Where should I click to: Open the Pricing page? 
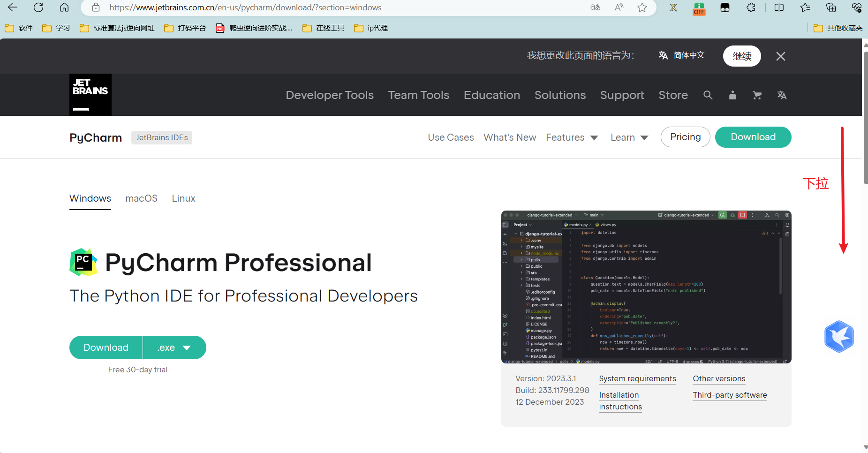[x=686, y=137]
